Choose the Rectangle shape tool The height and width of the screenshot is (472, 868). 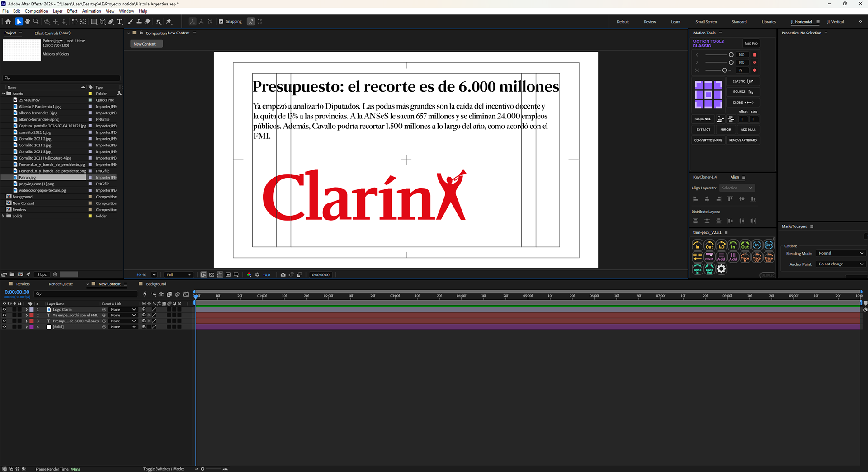coord(94,21)
